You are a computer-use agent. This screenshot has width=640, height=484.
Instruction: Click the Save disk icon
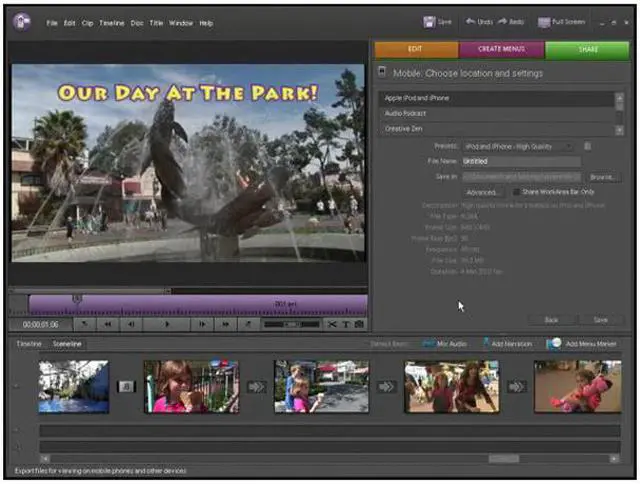point(429,22)
